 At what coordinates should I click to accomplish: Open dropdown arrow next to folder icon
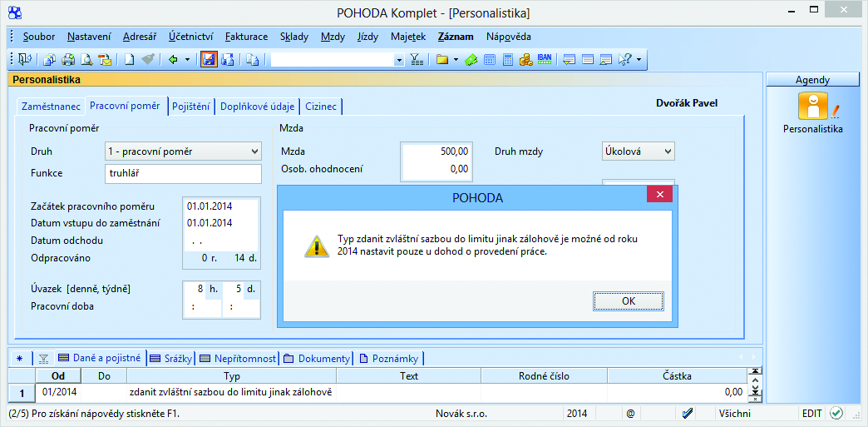click(x=456, y=59)
